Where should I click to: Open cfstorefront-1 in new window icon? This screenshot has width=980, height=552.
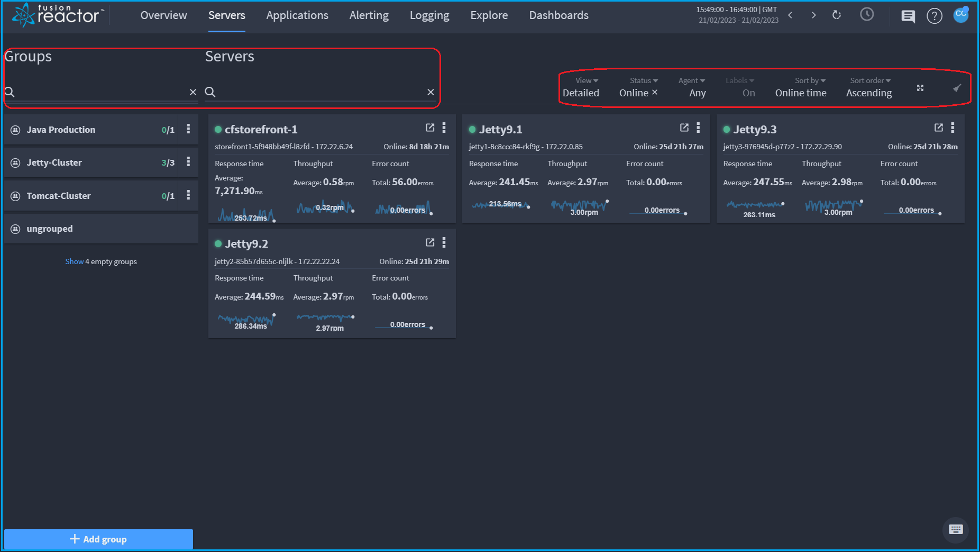[430, 128]
